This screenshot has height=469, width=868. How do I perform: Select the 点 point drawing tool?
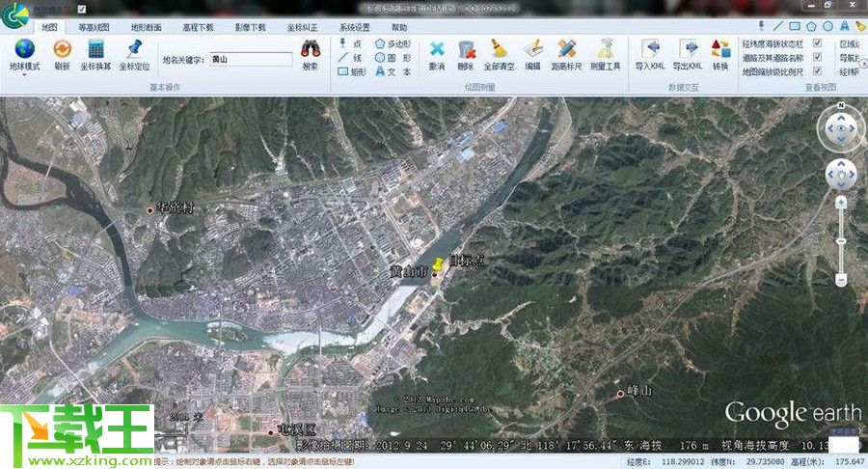coord(349,43)
